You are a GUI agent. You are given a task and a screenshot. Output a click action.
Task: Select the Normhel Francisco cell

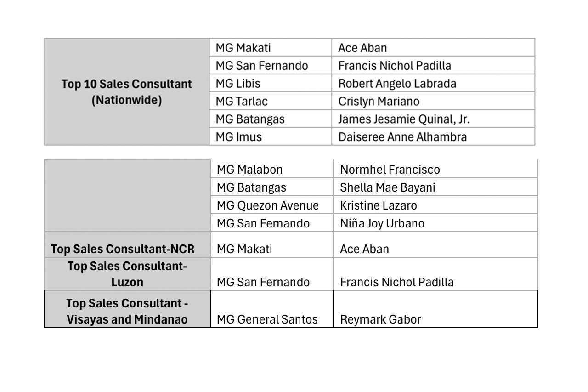pyautogui.click(x=390, y=170)
